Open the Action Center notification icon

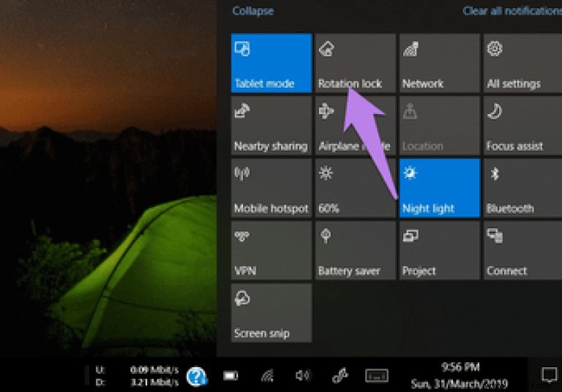[549, 375]
